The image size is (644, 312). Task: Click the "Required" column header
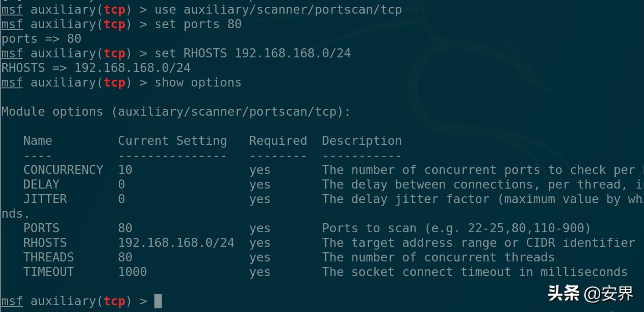(x=278, y=141)
